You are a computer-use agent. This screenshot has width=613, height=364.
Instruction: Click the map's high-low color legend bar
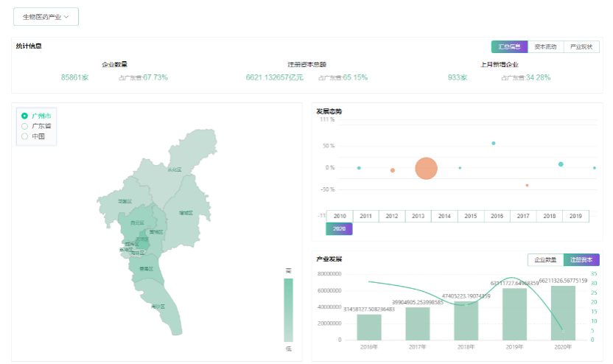click(288, 309)
